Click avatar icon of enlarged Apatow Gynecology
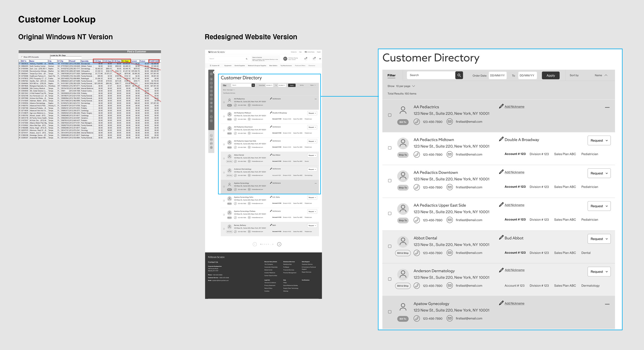The height and width of the screenshot is (350, 644). click(x=403, y=307)
